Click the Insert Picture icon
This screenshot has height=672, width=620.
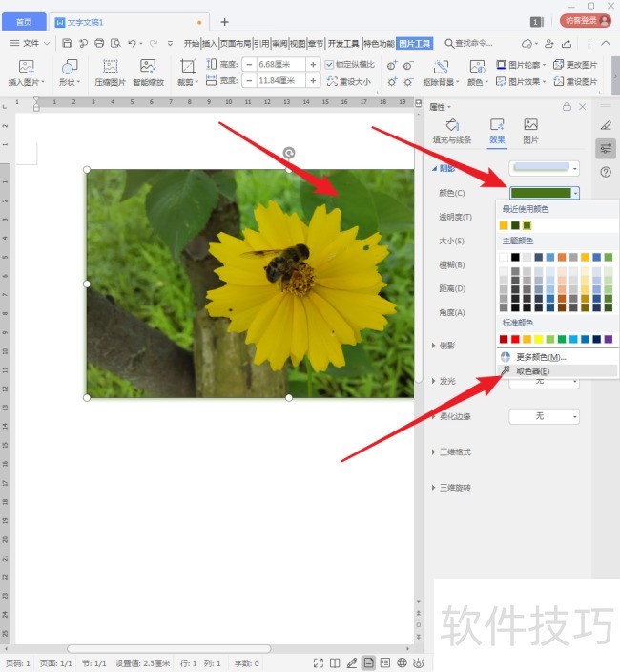pos(26,67)
